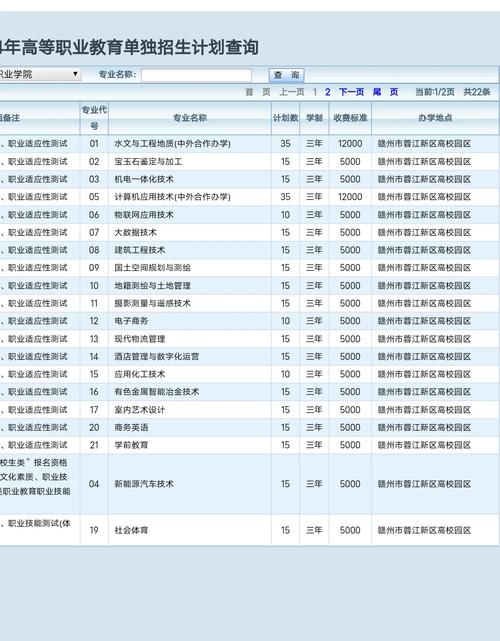
Task: Click plan count 10 in 物联网应用技术 row
Action: (285, 215)
